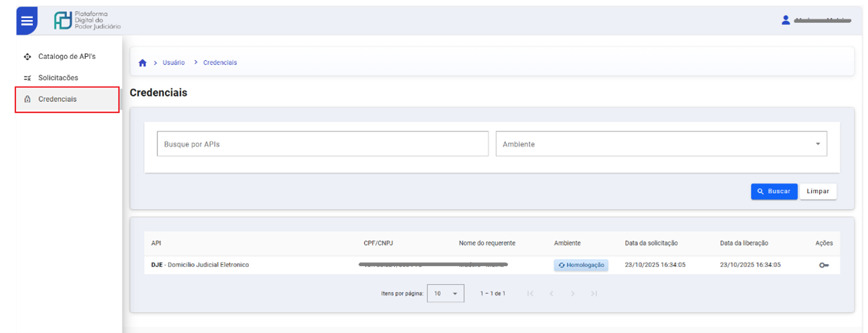Jump to the last page arrow
Screen dimensions: 868x333
(x=594, y=293)
